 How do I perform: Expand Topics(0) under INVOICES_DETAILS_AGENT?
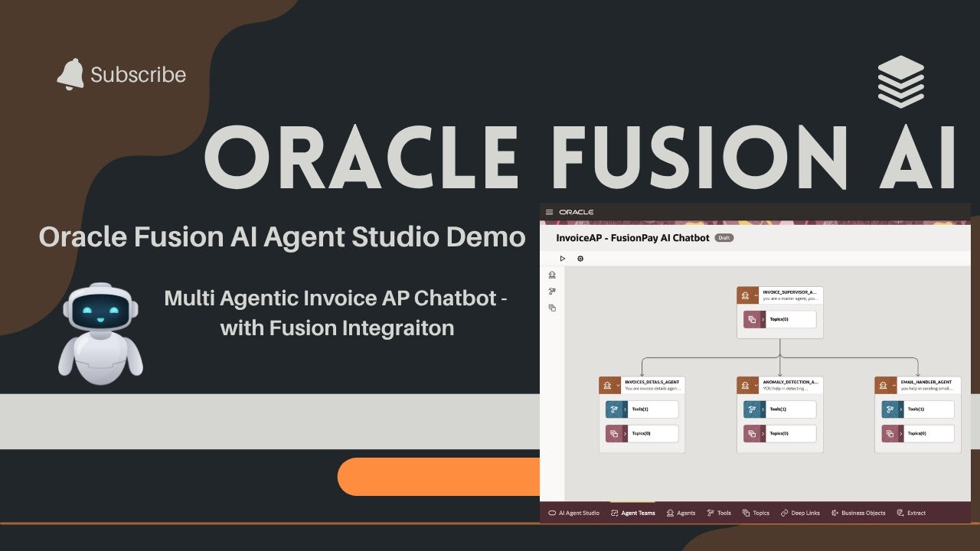point(626,434)
